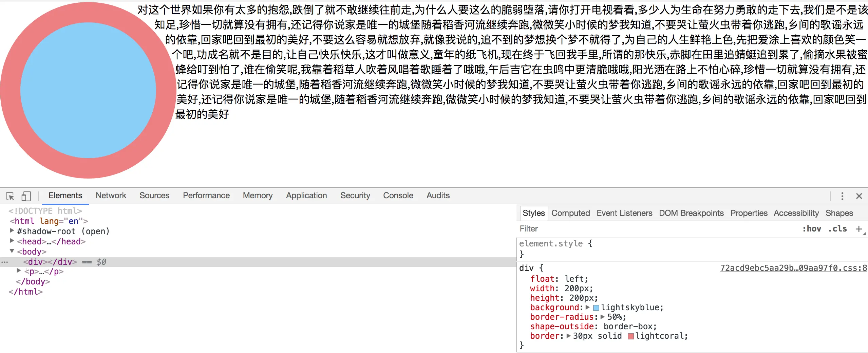Toggle the .cls element classes panel
This screenshot has width=868, height=353.
(837, 229)
